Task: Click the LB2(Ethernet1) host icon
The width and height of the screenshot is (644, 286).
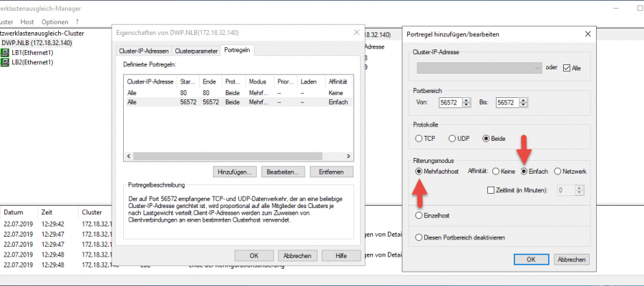Action: point(6,62)
